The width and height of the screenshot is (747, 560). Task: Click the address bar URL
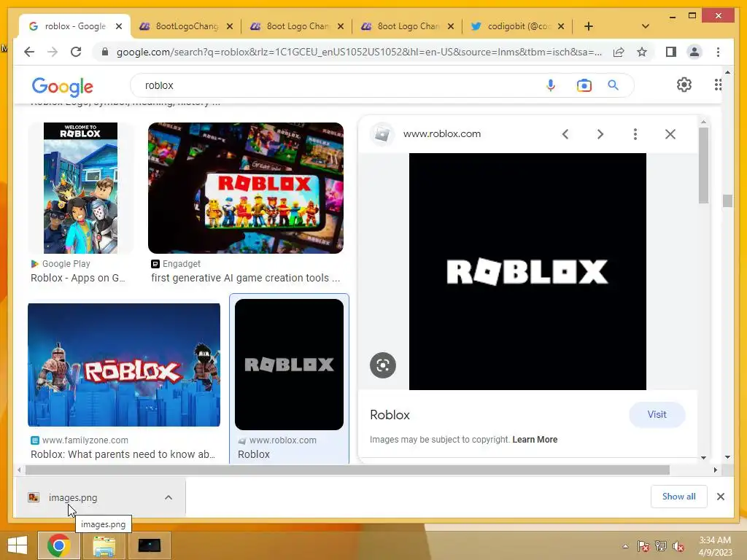[359, 52]
